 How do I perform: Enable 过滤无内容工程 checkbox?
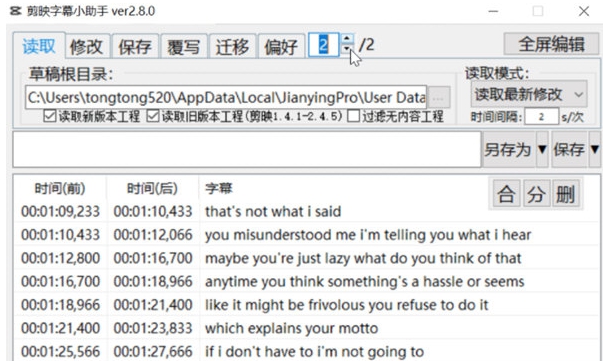coord(395,116)
